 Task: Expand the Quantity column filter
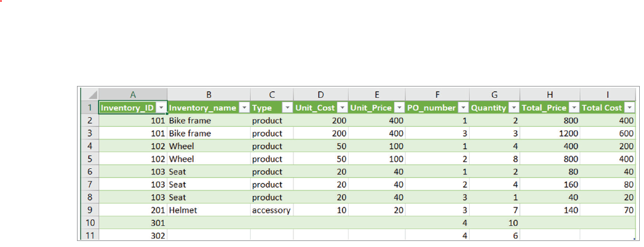[x=513, y=108]
